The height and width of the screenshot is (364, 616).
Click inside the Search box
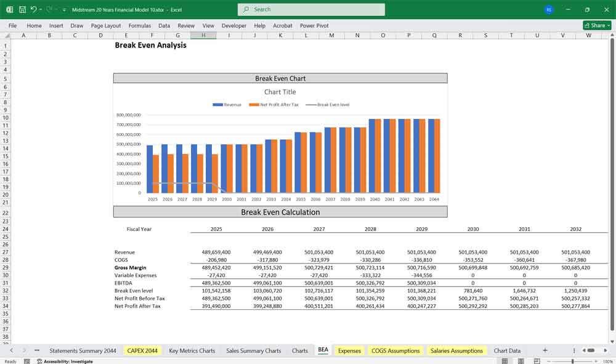pyautogui.click(x=310, y=9)
